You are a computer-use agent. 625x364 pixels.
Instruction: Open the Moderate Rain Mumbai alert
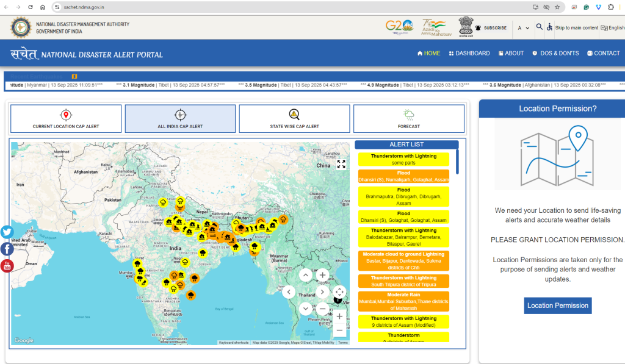(403, 301)
